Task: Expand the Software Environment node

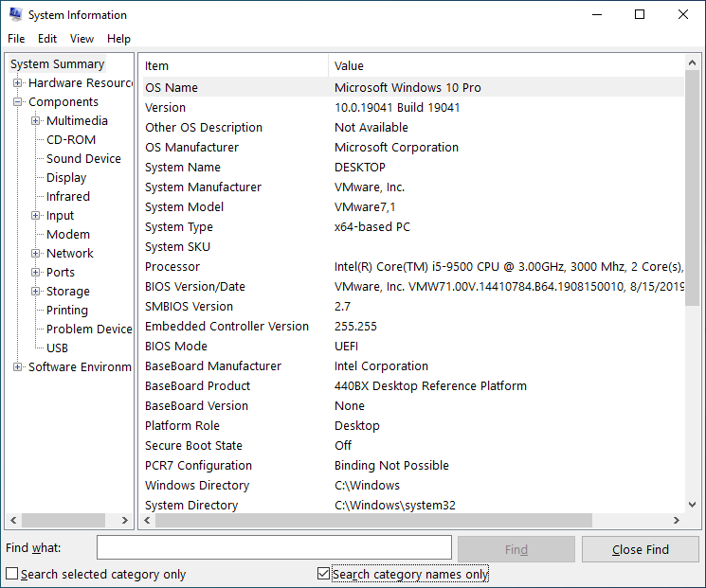Action: [17, 366]
